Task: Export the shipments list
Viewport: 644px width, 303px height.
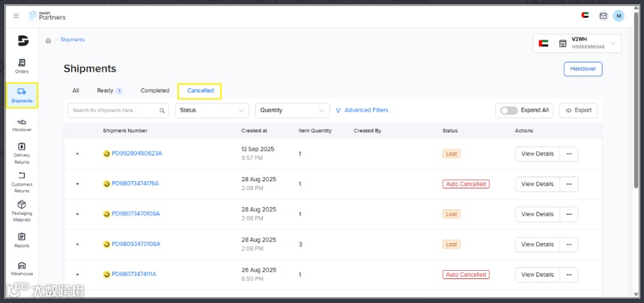Action: point(578,110)
